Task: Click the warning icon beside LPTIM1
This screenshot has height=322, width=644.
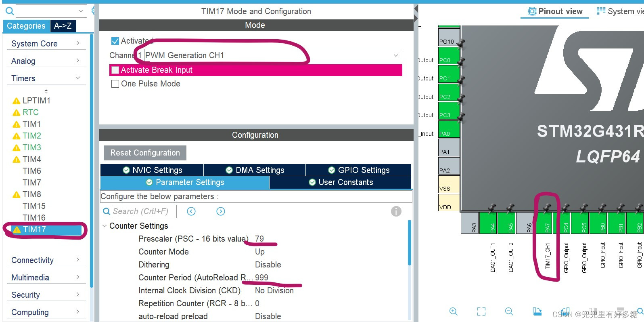Action: point(17,101)
